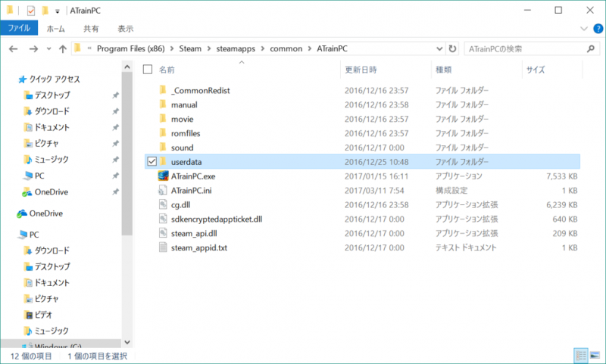Screen dimensions: 606x364
Task: Open pinned デスクトップ under Quick Access
Action: tap(52, 95)
